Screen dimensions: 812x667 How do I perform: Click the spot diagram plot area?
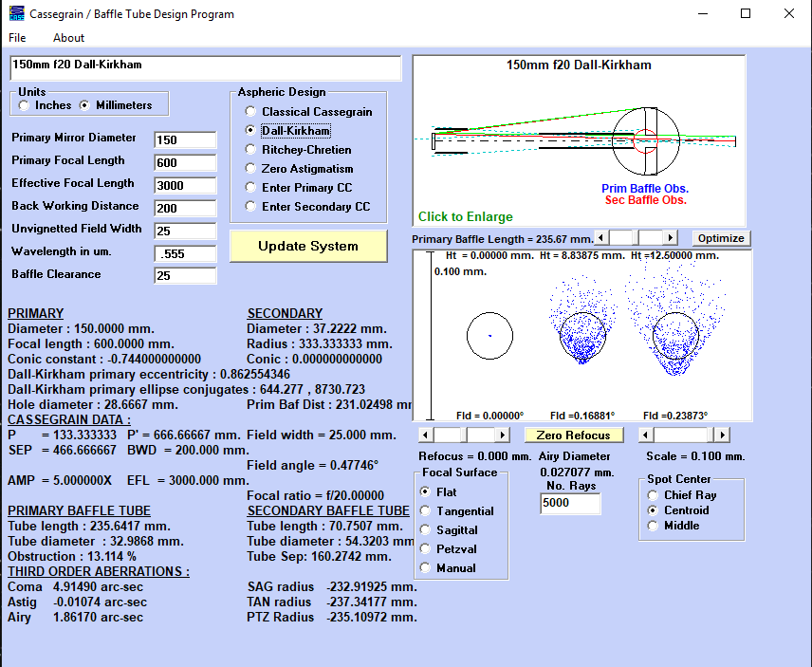[x=582, y=336]
